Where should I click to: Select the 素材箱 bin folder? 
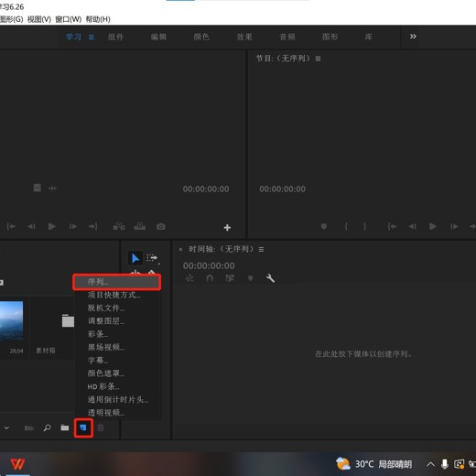coord(68,320)
